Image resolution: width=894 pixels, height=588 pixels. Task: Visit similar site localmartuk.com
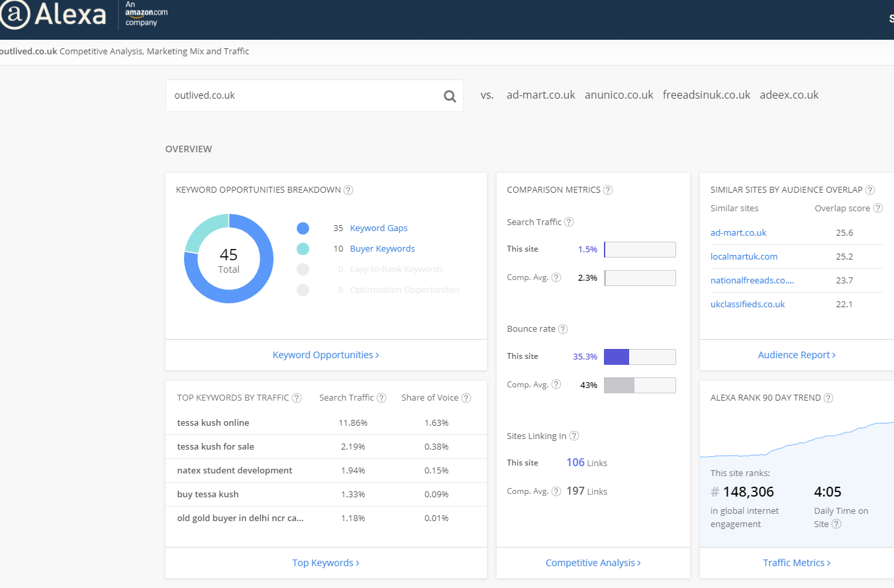(x=744, y=257)
